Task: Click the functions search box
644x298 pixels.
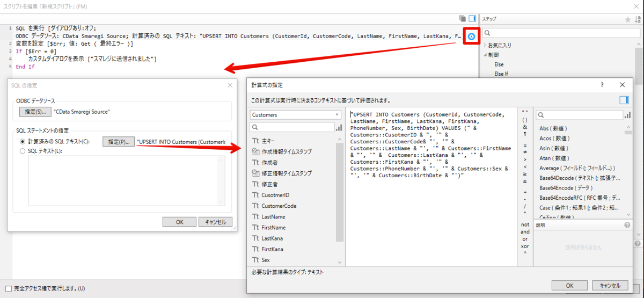Action: 579,115
